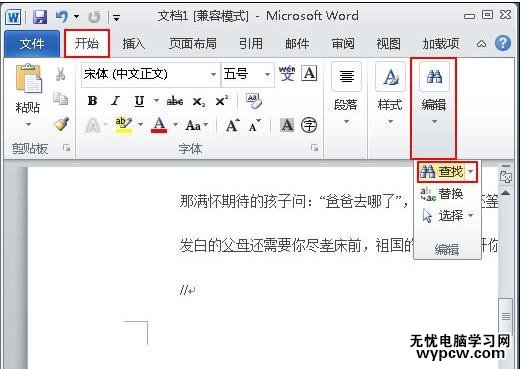Undo the last action
This screenshot has height=369, width=521.
(x=62, y=16)
